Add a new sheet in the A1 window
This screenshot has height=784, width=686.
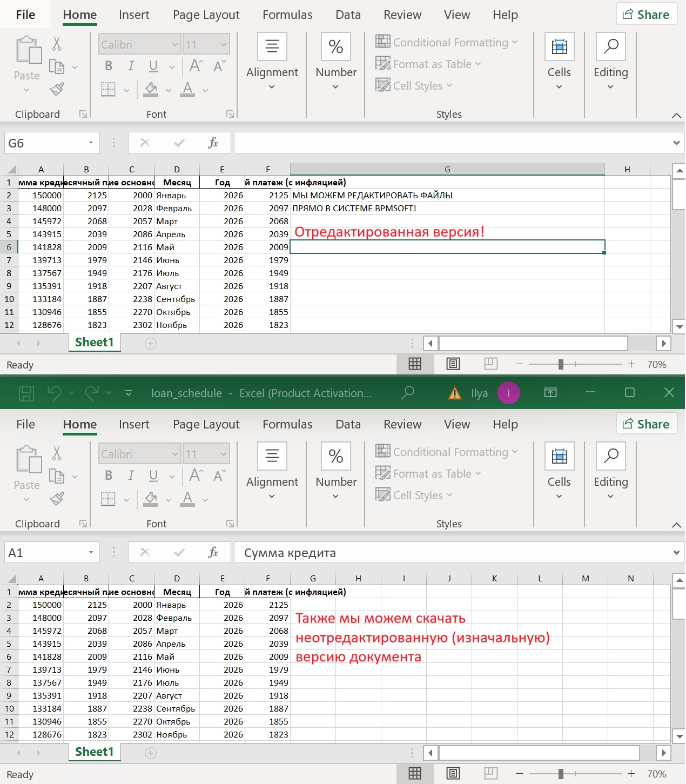[151, 753]
